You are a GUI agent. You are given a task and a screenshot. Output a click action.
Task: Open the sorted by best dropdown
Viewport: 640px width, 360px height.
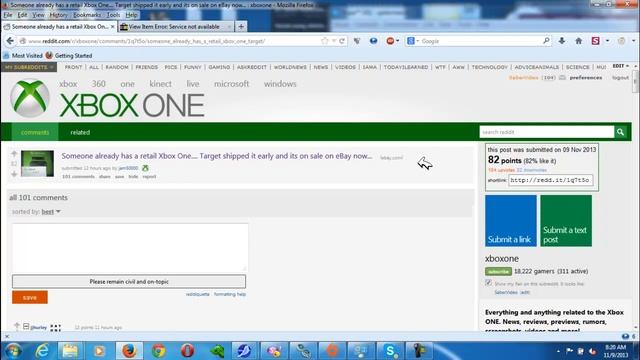[x=51, y=211]
